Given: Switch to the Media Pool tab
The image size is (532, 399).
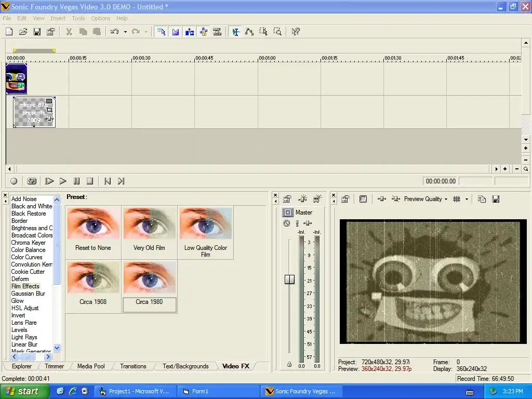Looking at the screenshot, I should coord(91,366).
